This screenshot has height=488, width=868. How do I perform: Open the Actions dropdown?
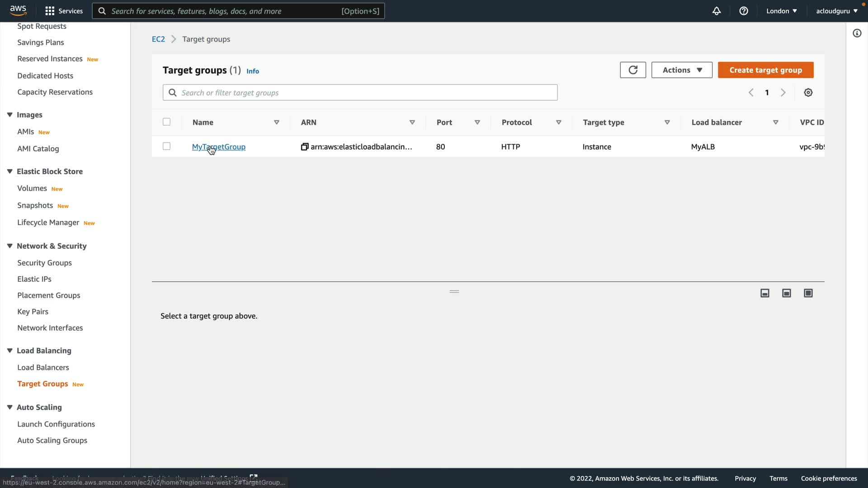[x=681, y=70]
